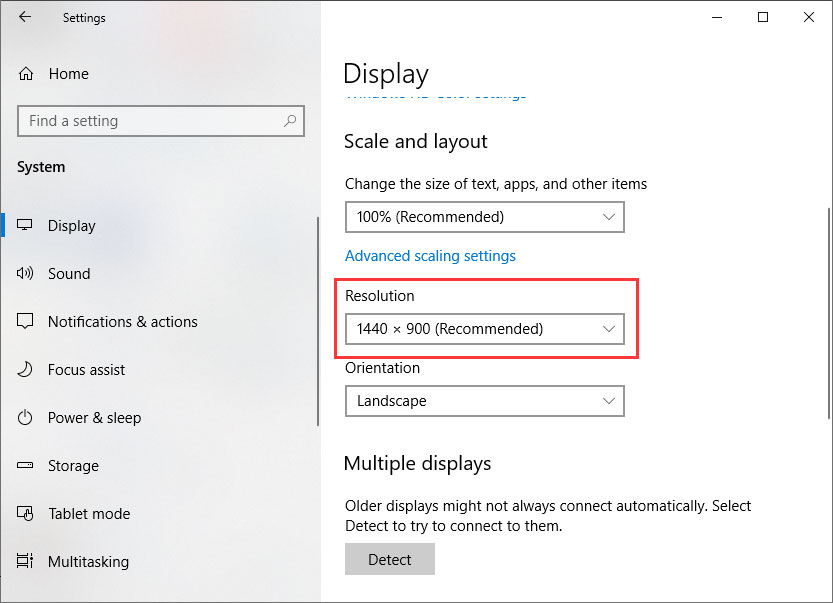Click the Home house icon

click(x=28, y=73)
